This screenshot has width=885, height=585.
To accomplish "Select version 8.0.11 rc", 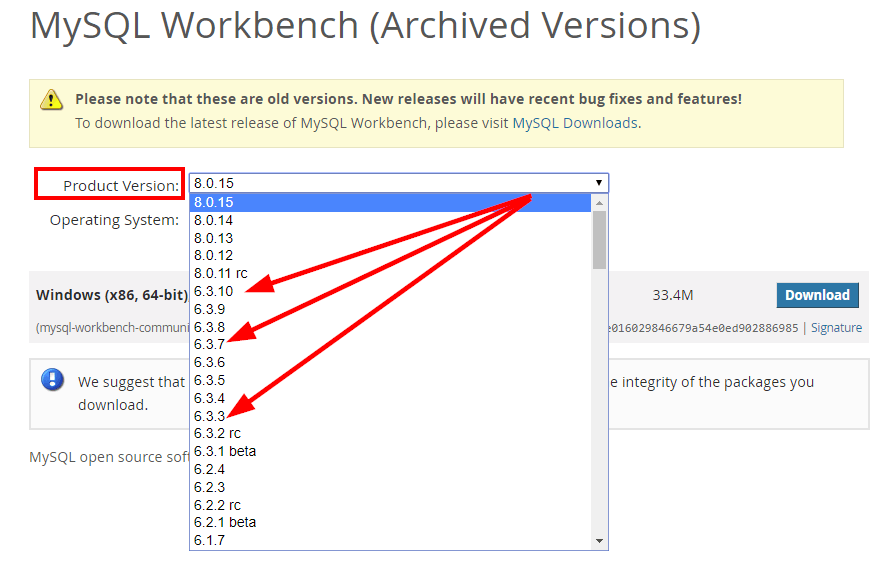I will 390,274.
